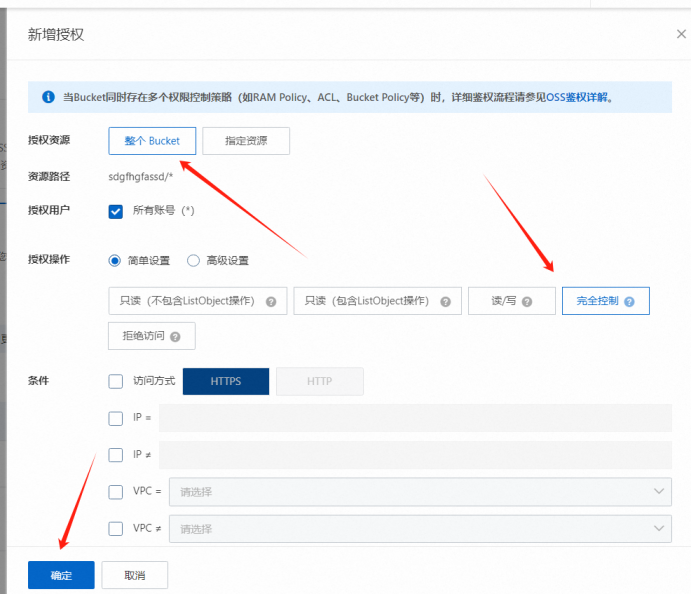The height and width of the screenshot is (594, 692).
Task: Close the 新增授权 dialog with X
Action: point(681,34)
